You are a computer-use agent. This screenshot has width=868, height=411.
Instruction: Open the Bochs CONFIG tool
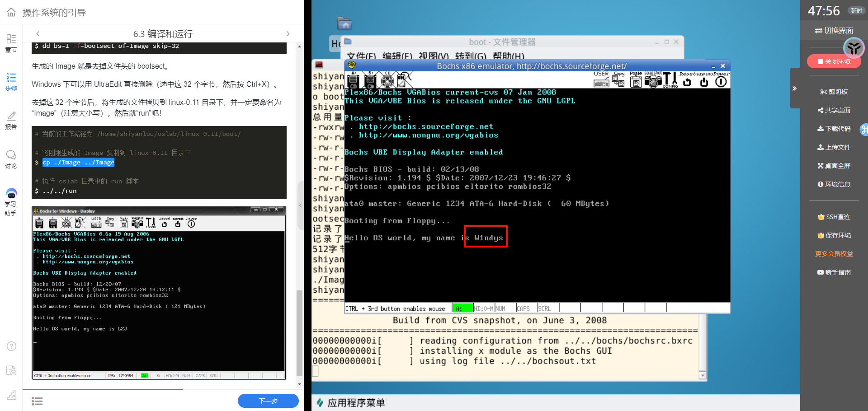pos(670,80)
